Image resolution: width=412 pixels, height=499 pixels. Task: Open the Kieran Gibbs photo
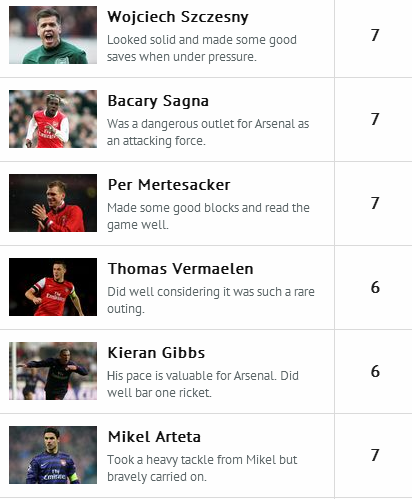(x=53, y=371)
